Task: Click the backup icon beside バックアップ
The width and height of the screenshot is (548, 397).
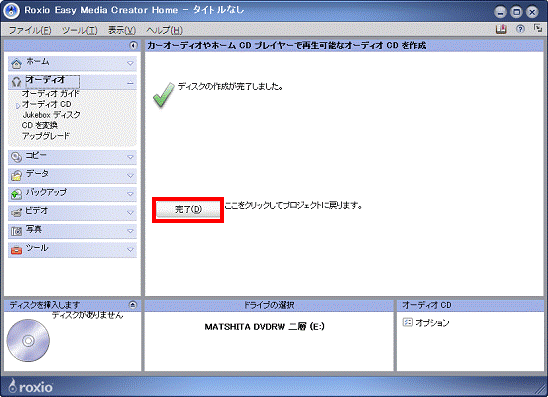Action: coord(16,194)
